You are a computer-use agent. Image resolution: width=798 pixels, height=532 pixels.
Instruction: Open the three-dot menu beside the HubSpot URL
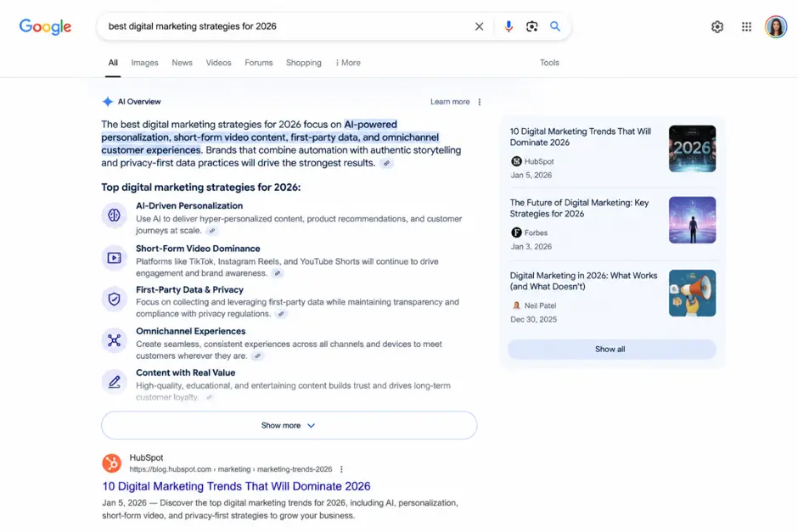tap(341, 469)
